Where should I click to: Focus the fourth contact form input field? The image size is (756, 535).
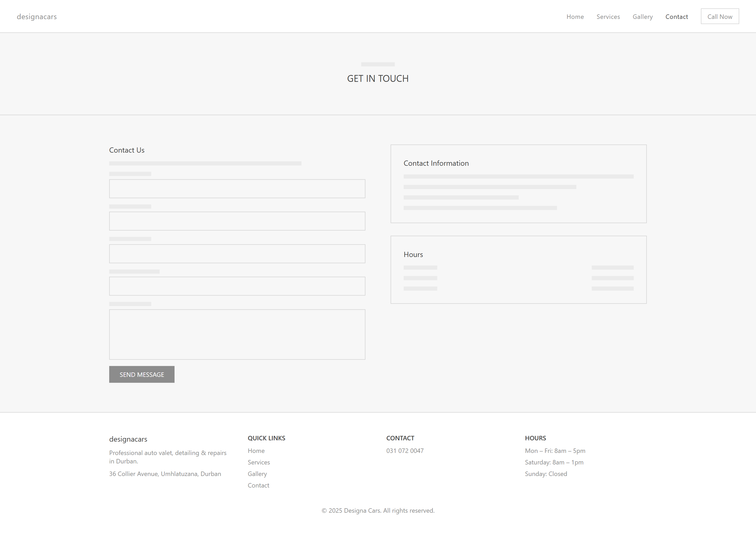[237, 286]
